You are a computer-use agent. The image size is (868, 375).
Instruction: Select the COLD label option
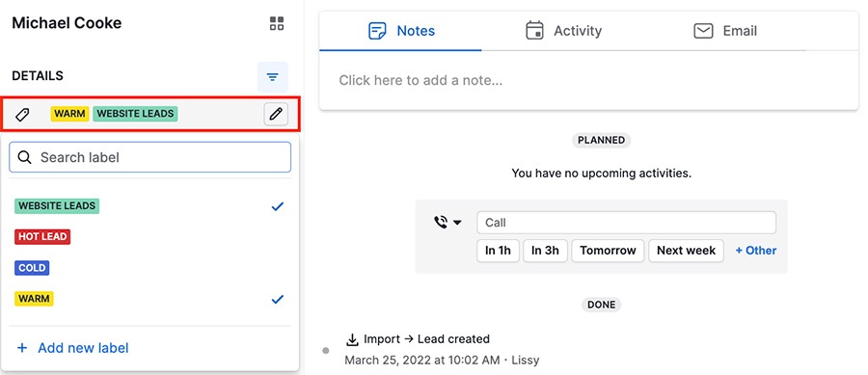[32, 268]
